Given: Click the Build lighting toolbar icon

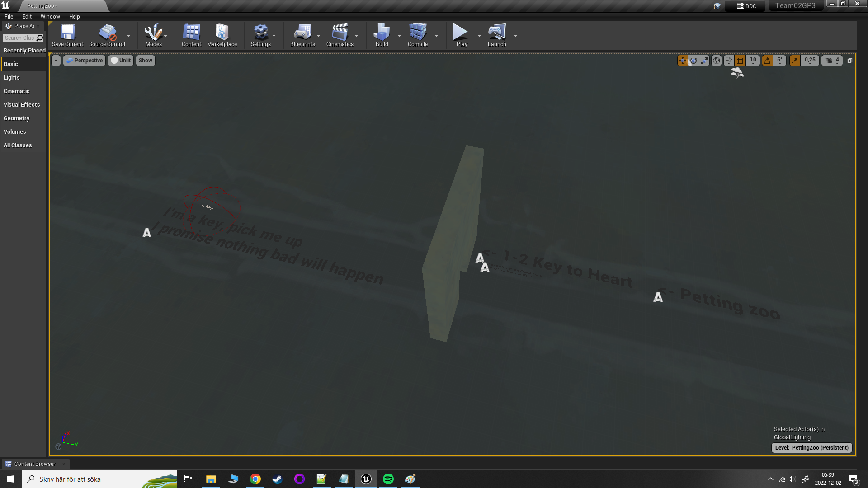Looking at the screenshot, I should pyautogui.click(x=382, y=35).
